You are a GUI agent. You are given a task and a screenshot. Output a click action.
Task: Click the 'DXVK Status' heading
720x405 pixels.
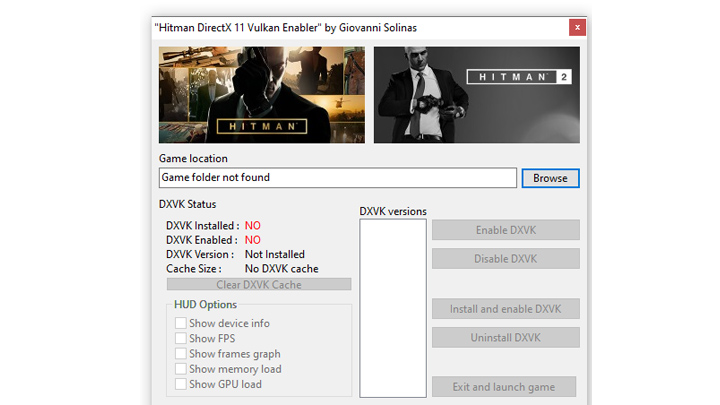(187, 204)
